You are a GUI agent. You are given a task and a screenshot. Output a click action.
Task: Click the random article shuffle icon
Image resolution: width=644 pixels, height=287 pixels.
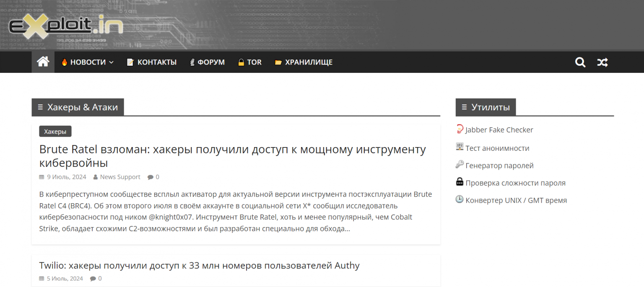coord(602,62)
